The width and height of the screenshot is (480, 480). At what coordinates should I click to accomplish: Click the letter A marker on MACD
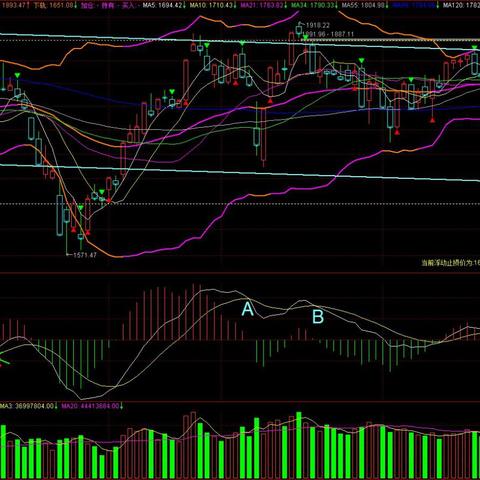click(248, 309)
